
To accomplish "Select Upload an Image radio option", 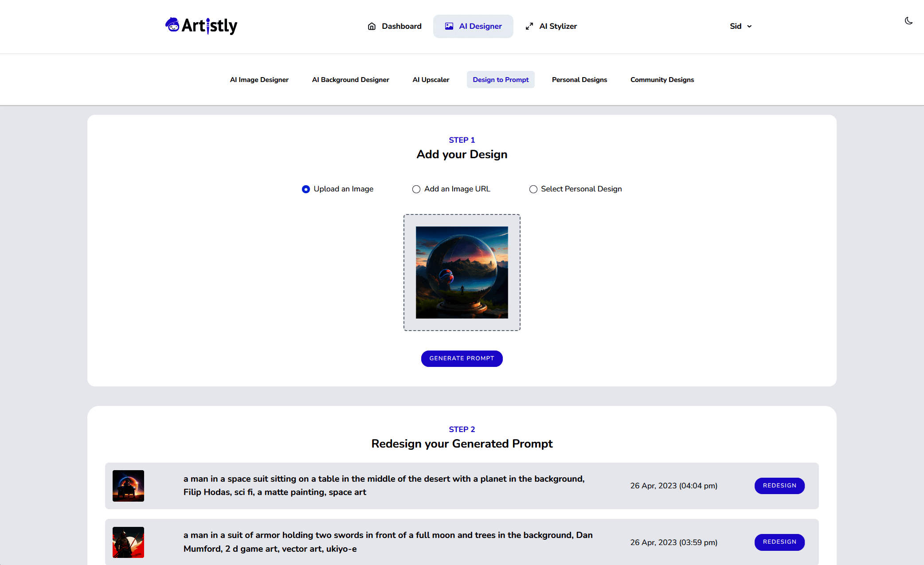I will (x=306, y=189).
